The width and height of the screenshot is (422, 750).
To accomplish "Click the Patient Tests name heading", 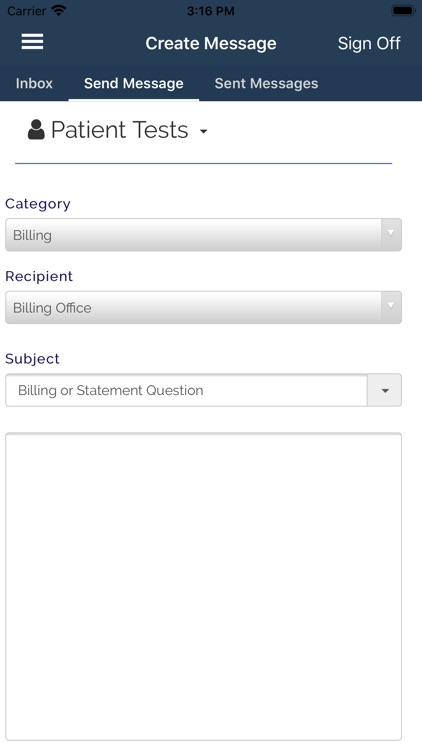I will (120, 130).
